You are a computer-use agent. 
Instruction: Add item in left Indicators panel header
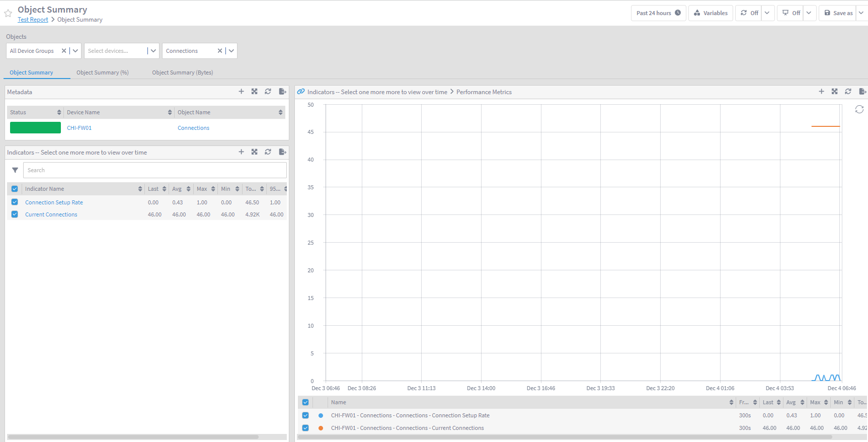point(241,152)
